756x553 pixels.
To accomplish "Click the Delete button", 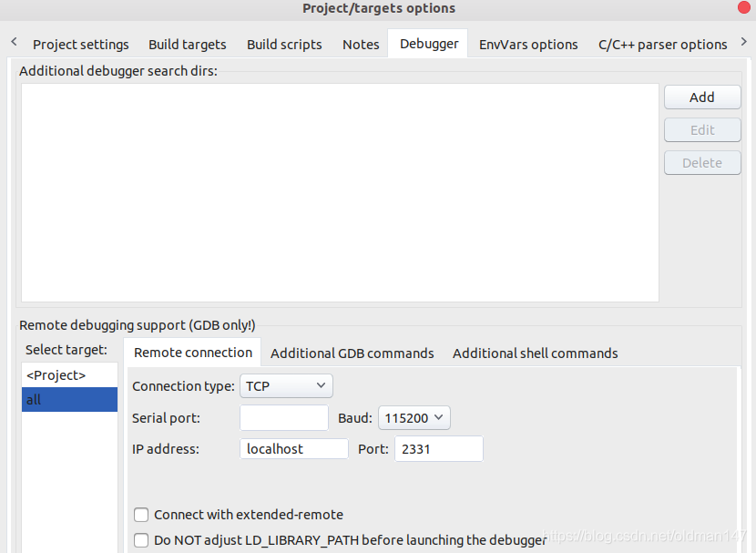I will (x=702, y=162).
